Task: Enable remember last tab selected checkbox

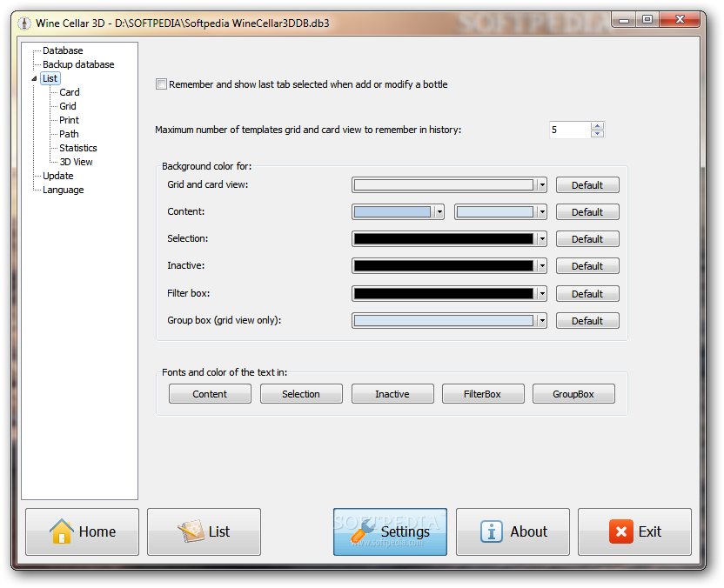Action: 161,84
